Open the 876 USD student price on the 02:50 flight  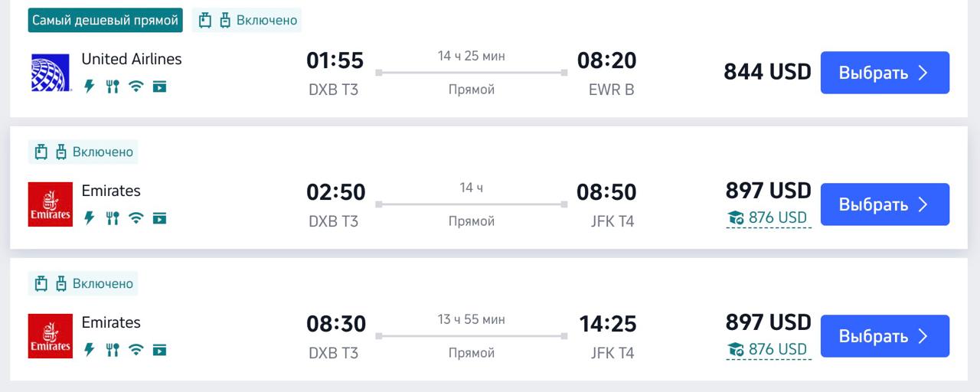pyautogui.click(x=768, y=218)
